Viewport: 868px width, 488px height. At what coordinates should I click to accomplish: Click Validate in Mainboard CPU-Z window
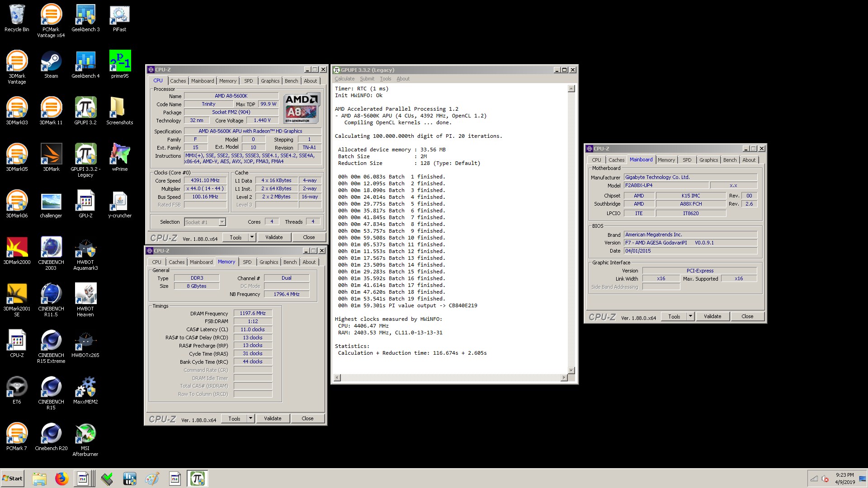712,316
